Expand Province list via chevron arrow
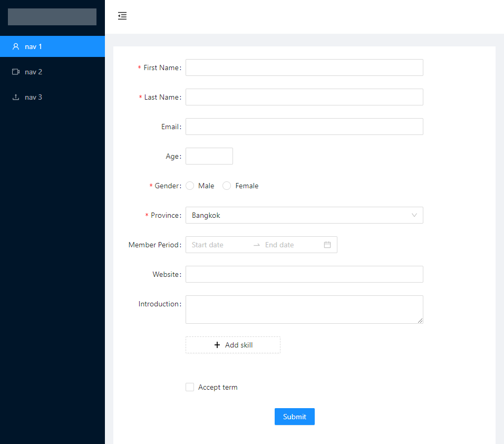Screen dimensions: 504x444 [414, 215]
